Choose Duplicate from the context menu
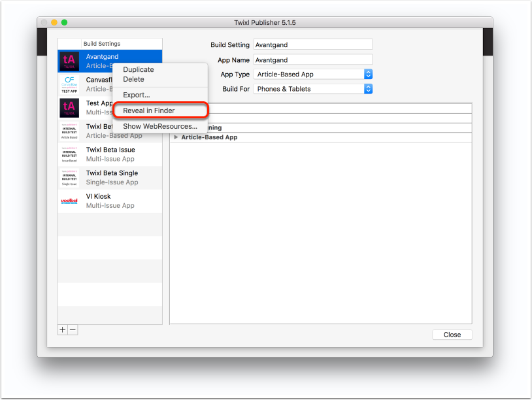 139,69
